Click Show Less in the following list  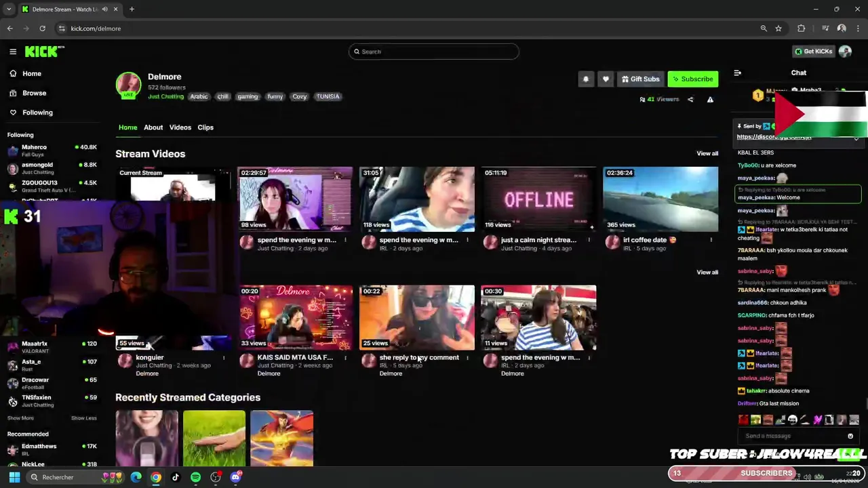click(84, 418)
